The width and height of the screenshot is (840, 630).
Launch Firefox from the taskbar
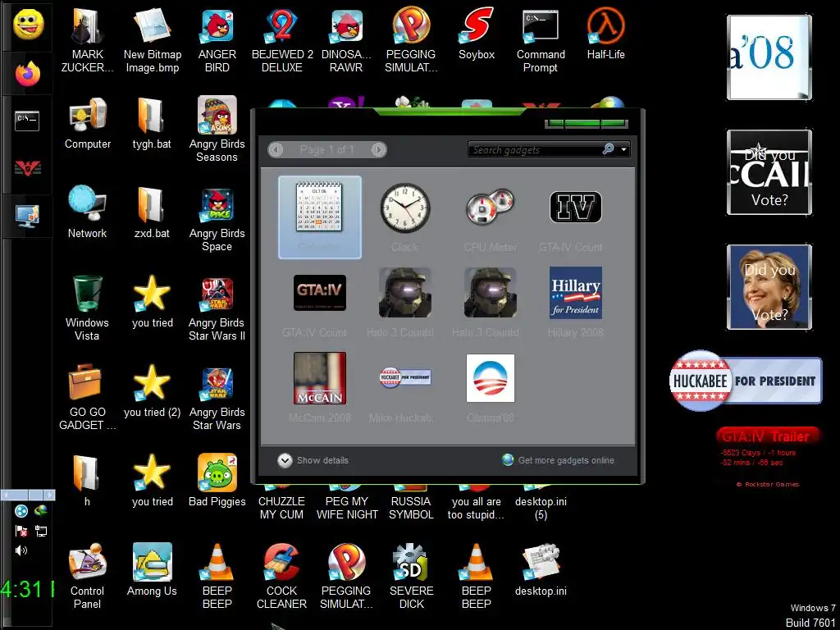28,74
